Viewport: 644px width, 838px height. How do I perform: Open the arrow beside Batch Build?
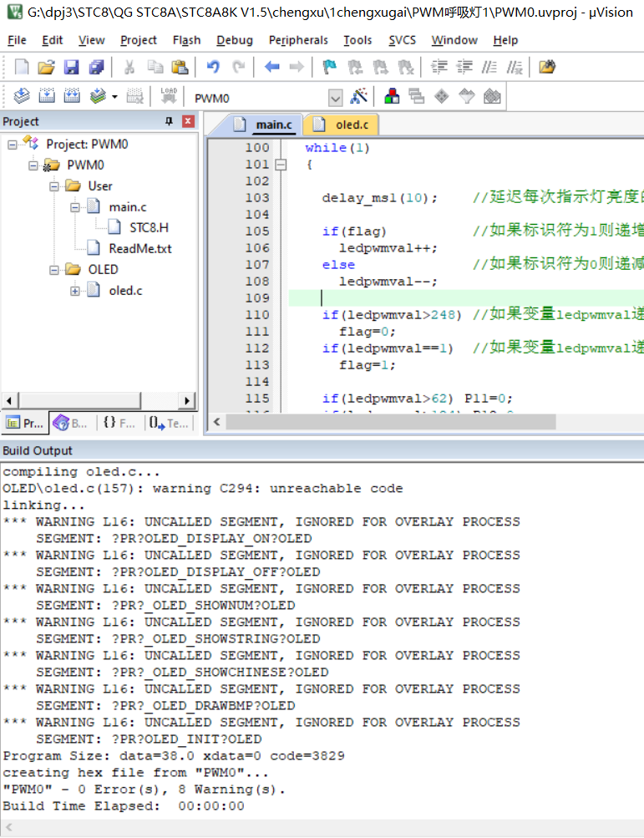[114, 97]
